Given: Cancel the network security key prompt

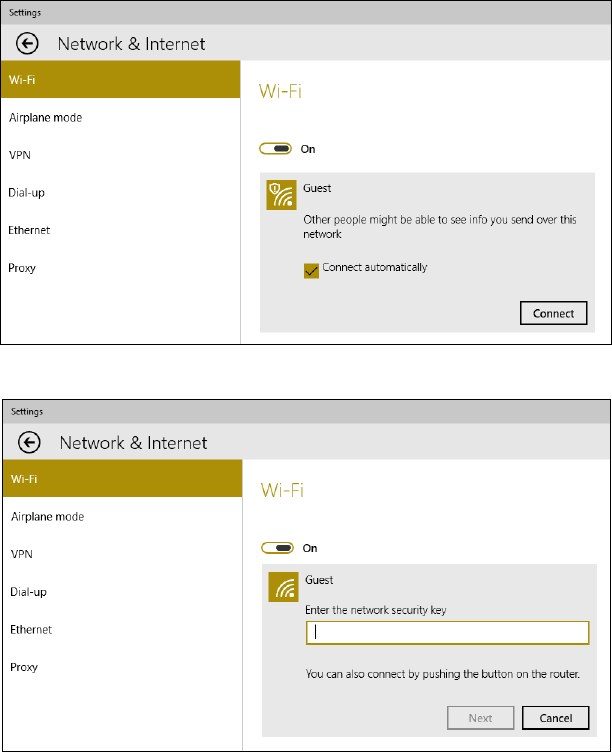Looking at the screenshot, I should [555, 718].
